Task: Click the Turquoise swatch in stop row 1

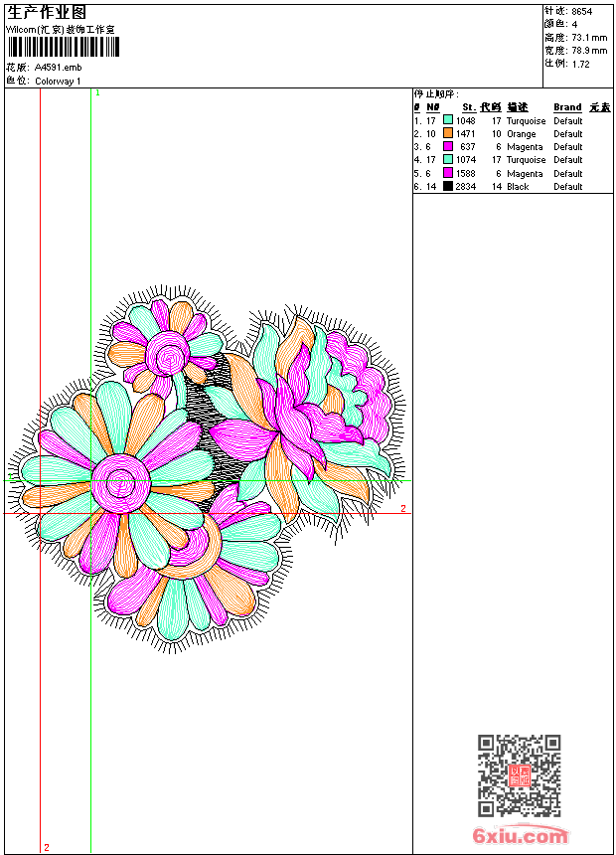Action: click(x=447, y=119)
